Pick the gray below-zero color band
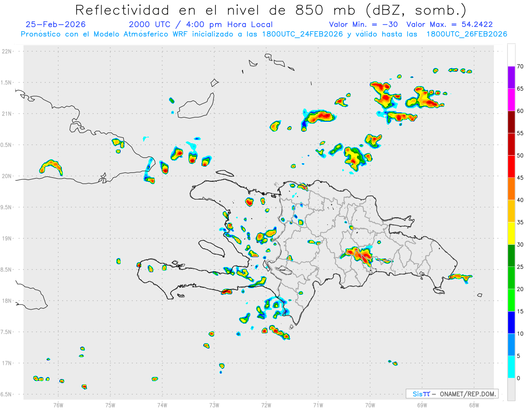The width and height of the screenshot is (532, 411). click(511, 389)
